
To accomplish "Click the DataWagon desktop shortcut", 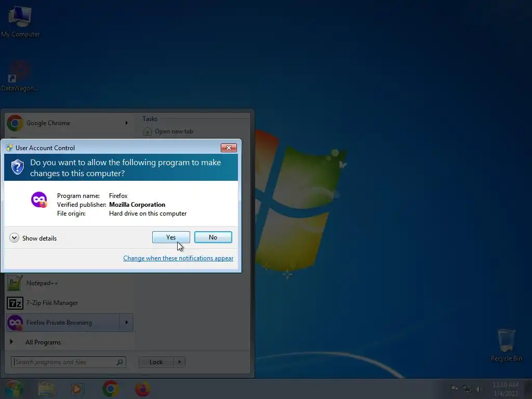I will point(20,76).
